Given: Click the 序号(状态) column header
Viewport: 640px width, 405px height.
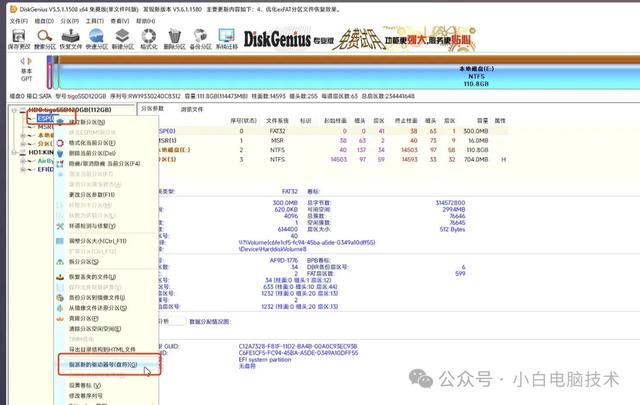Looking at the screenshot, I should coord(243,120).
